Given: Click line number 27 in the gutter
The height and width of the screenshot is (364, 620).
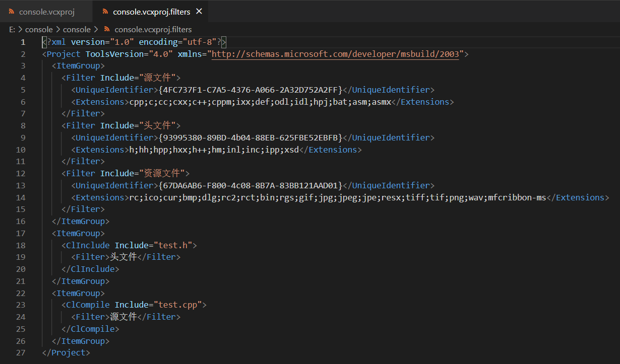Looking at the screenshot, I should [21, 352].
